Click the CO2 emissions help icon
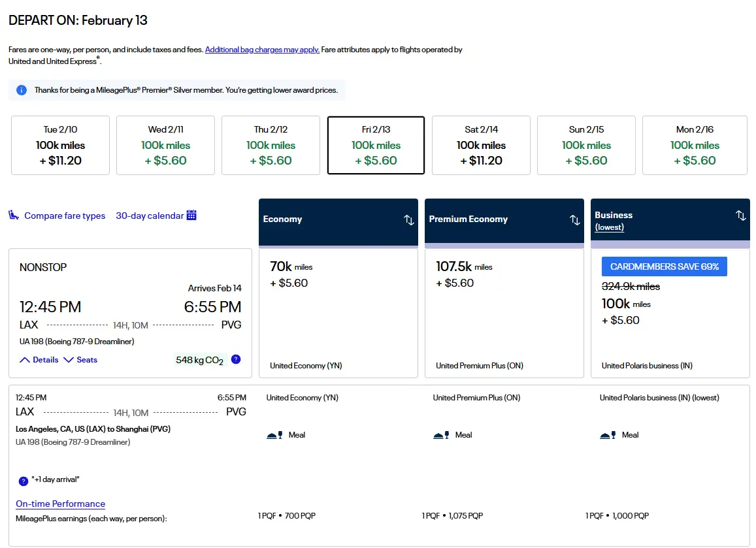The height and width of the screenshot is (548, 756). coord(236,359)
